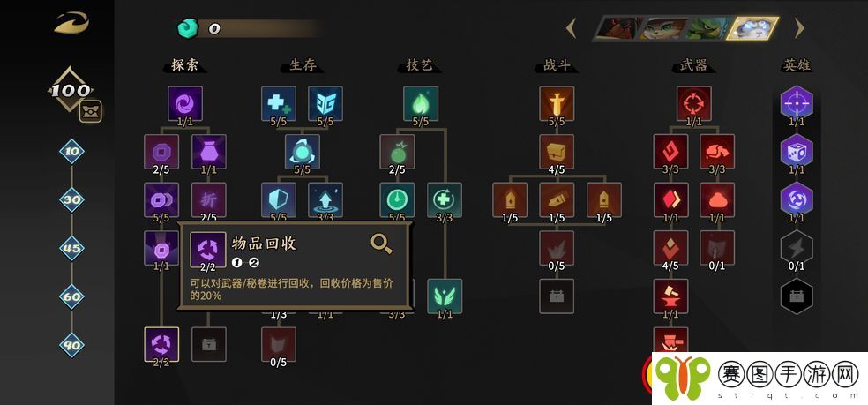This screenshot has width=868, height=405.
Task: Jump to level 90 milestone marker
Action: click(72, 345)
